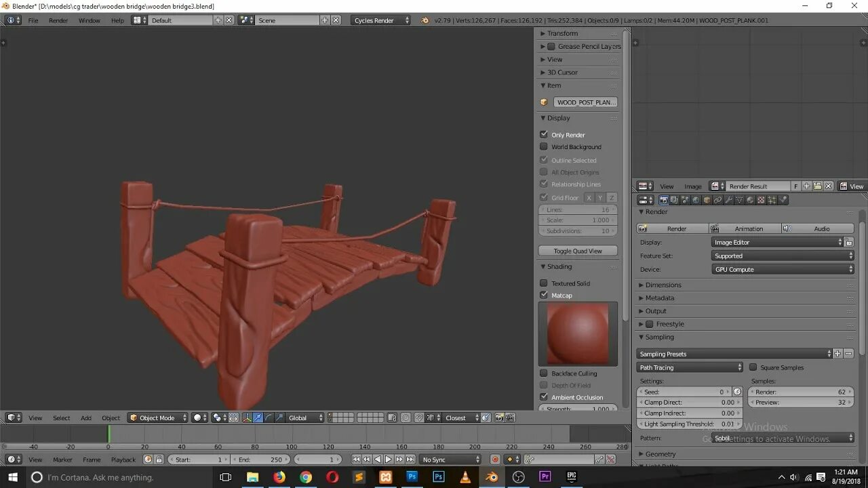This screenshot has height=488, width=868.
Task: Enable the Backface Culling checkbox
Action: point(544,373)
